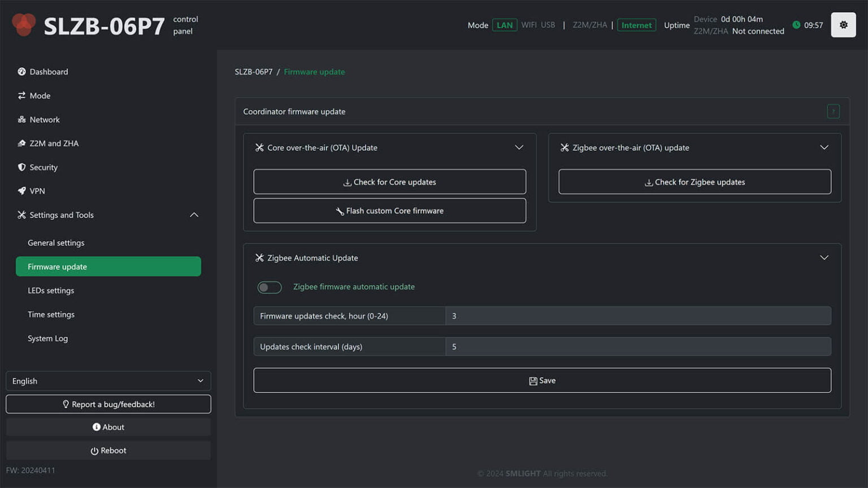868x488 pixels.
Task: Collapse the Settings and Tools menu
Action: (x=194, y=215)
